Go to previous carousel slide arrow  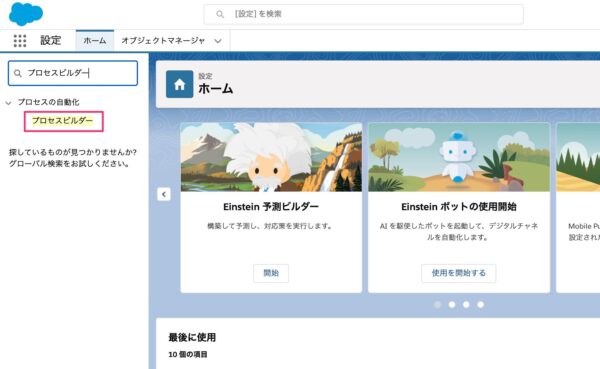164,194
